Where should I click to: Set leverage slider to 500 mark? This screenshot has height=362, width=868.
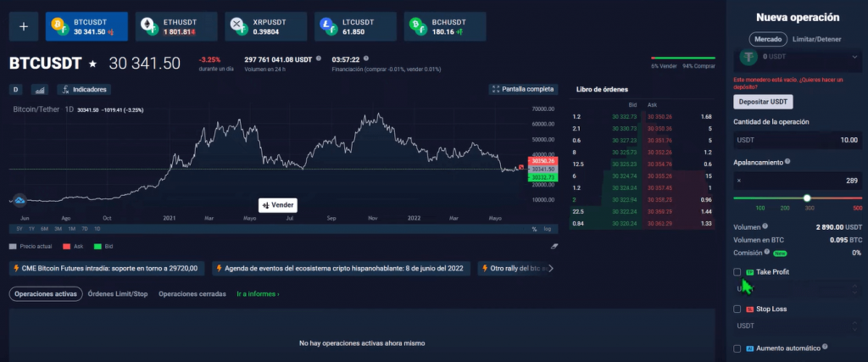click(x=858, y=208)
